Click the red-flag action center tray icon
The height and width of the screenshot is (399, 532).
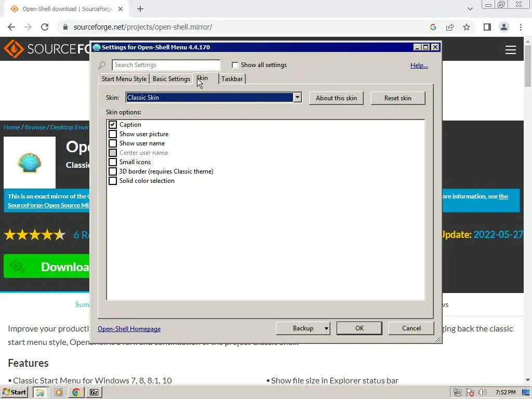pos(470,393)
